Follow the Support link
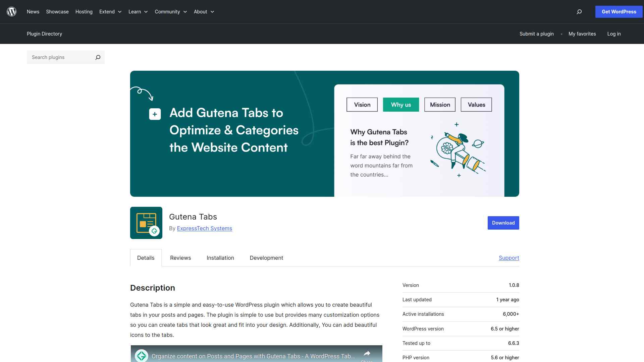 (x=509, y=258)
